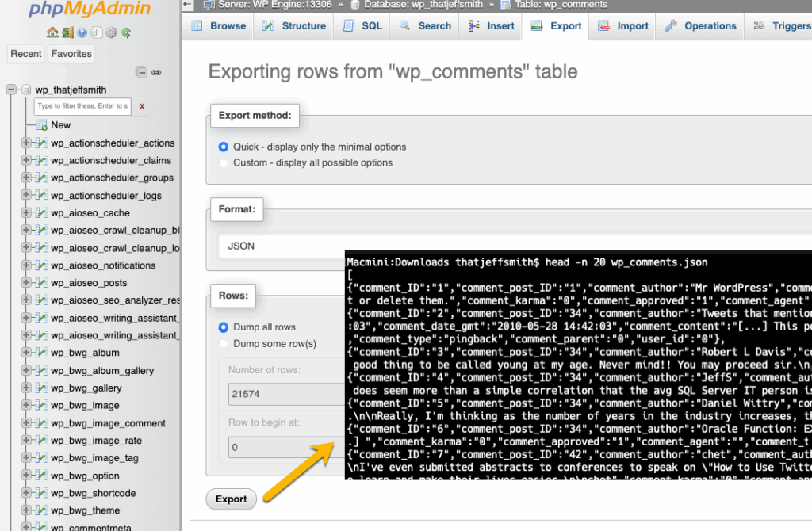Open the Import tab
Viewport: 812px width, 531px height.
624,26
